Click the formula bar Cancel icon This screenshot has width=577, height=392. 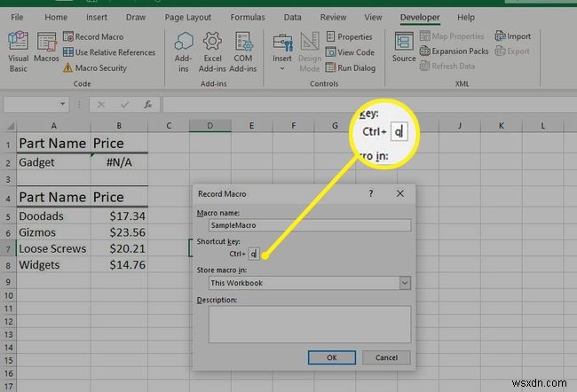(x=101, y=105)
